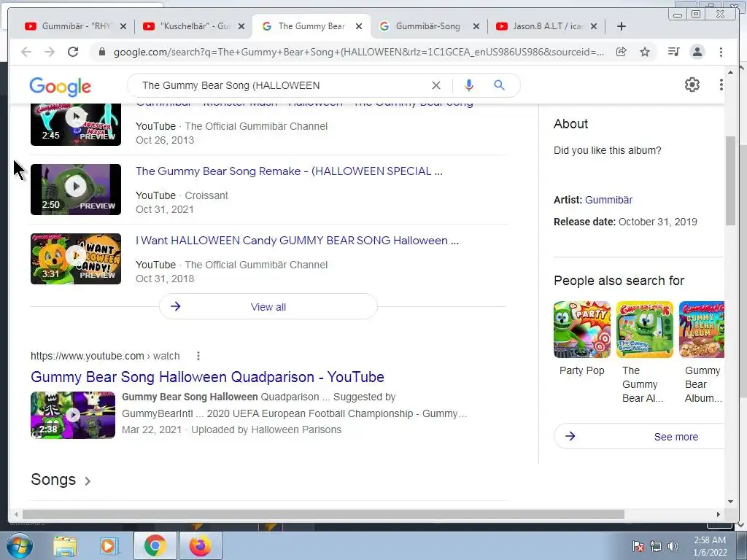Viewport: 747px width, 560px height.
Task: Run search with the magnifier icon
Action: [499, 85]
